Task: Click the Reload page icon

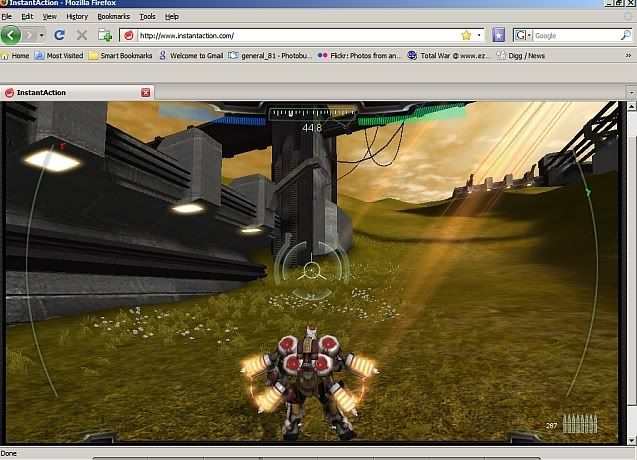Action: [x=59, y=35]
